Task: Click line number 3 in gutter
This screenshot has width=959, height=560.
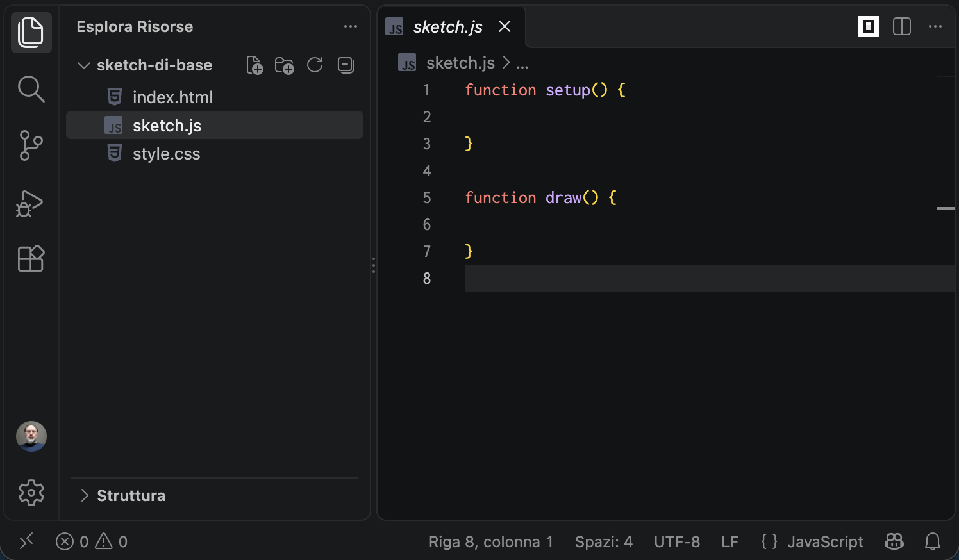Action: (x=427, y=144)
